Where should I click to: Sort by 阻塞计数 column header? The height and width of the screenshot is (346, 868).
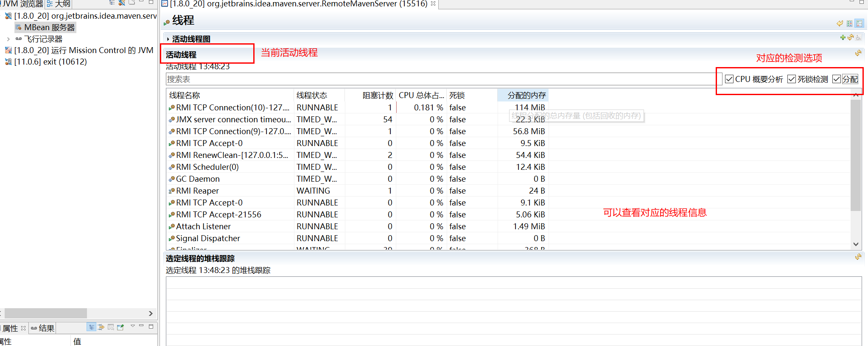(370, 96)
